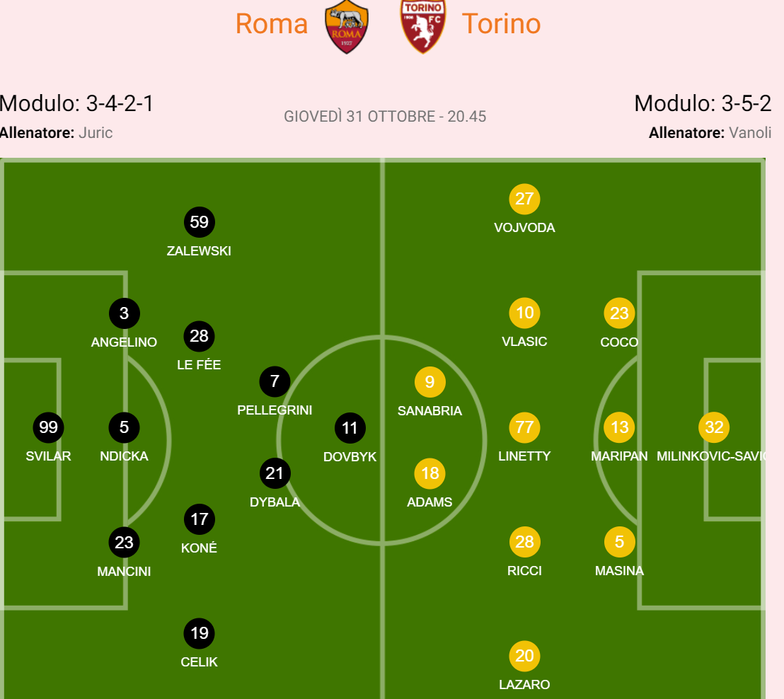Open the Roma team name link
784x699 pixels.
point(272,24)
